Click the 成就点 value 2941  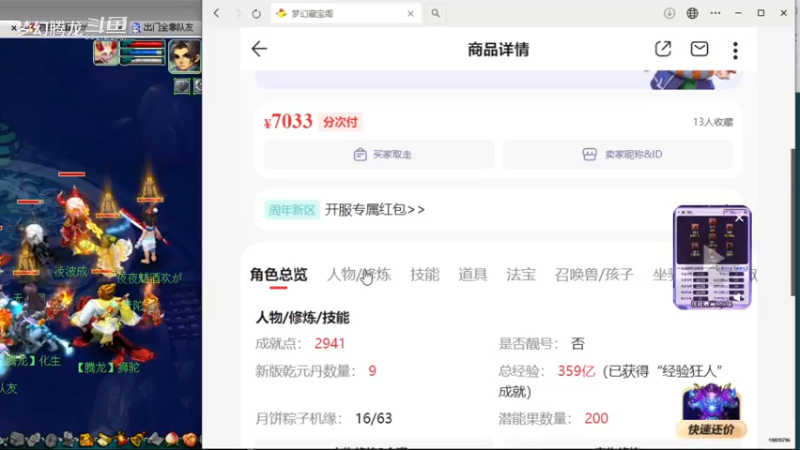point(330,343)
